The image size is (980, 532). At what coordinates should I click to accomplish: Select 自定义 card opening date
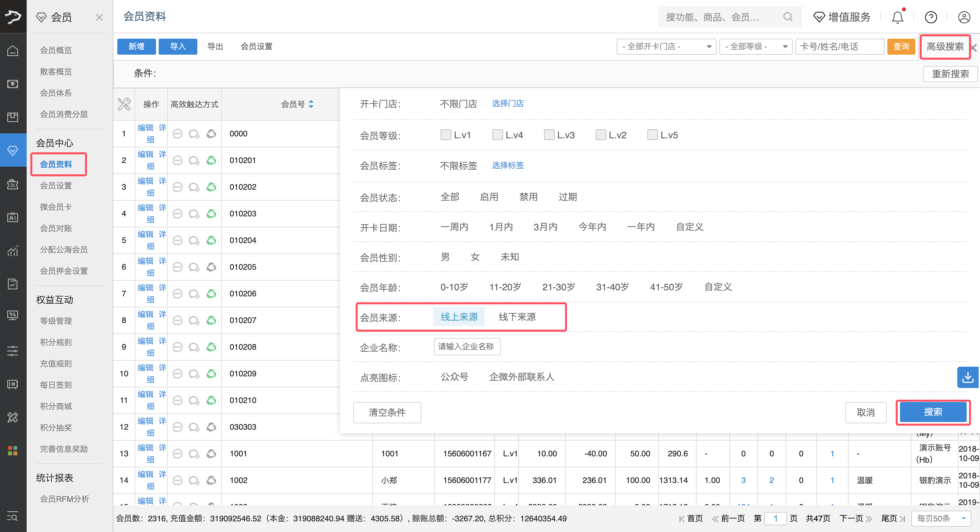[x=689, y=227]
